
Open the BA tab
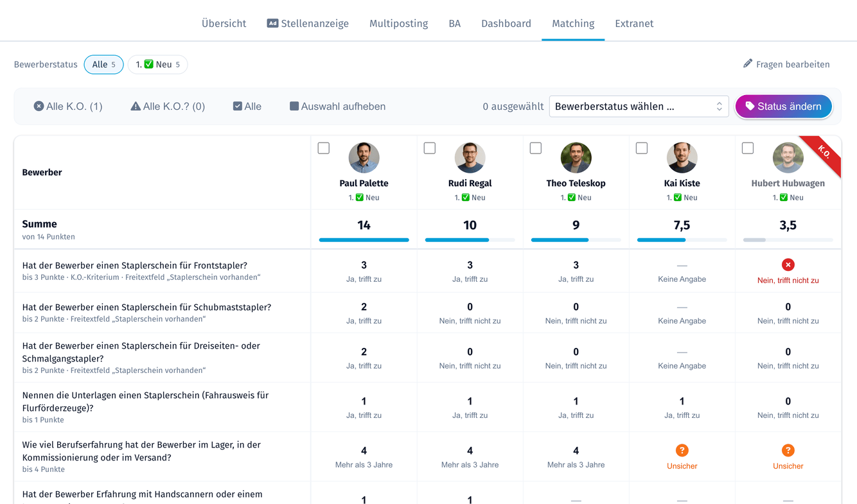(x=454, y=23)
